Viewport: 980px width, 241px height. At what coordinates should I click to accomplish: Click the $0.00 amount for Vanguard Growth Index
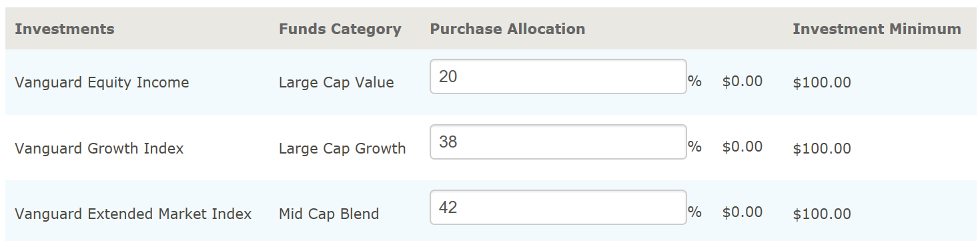click(x=743, y=147)
